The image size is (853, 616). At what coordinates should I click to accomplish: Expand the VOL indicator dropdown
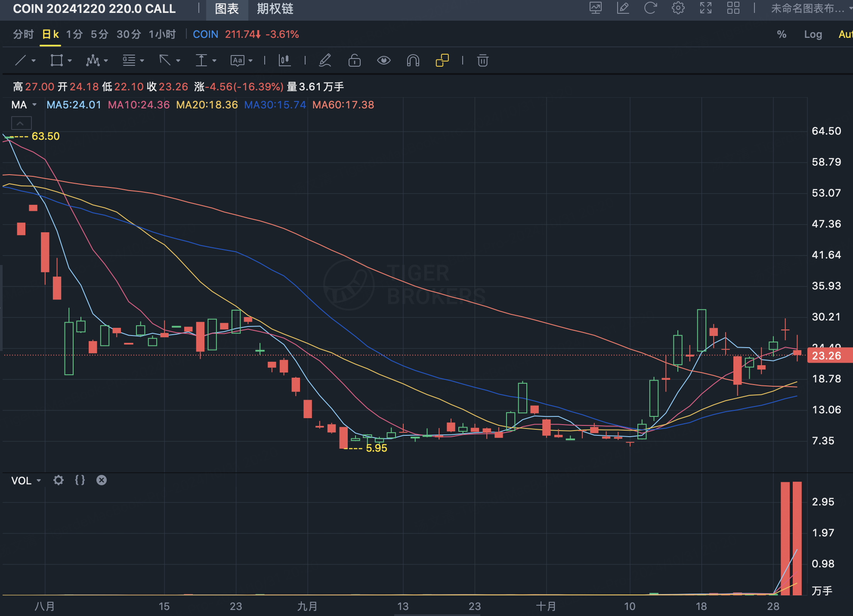[x=39, y=480]
